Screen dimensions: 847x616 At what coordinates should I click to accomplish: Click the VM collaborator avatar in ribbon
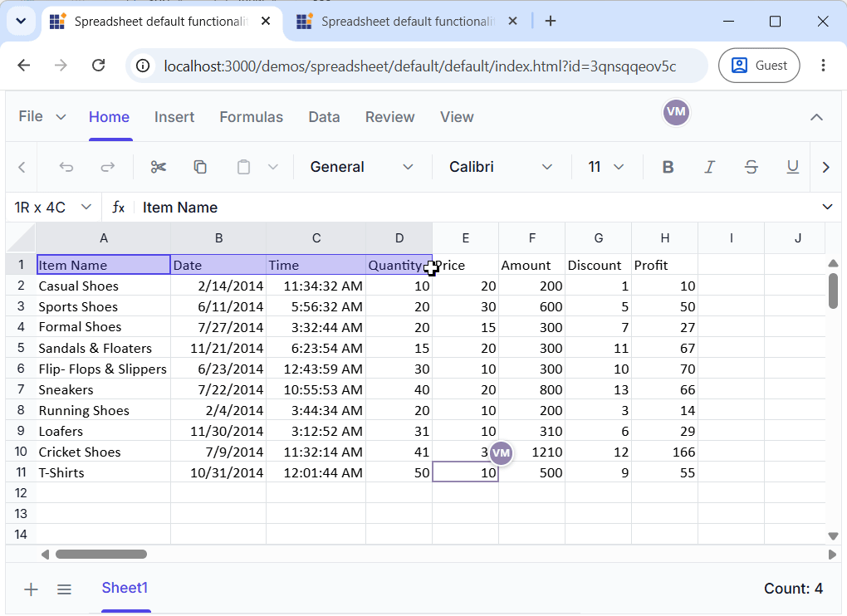click(x=676, y=112)
